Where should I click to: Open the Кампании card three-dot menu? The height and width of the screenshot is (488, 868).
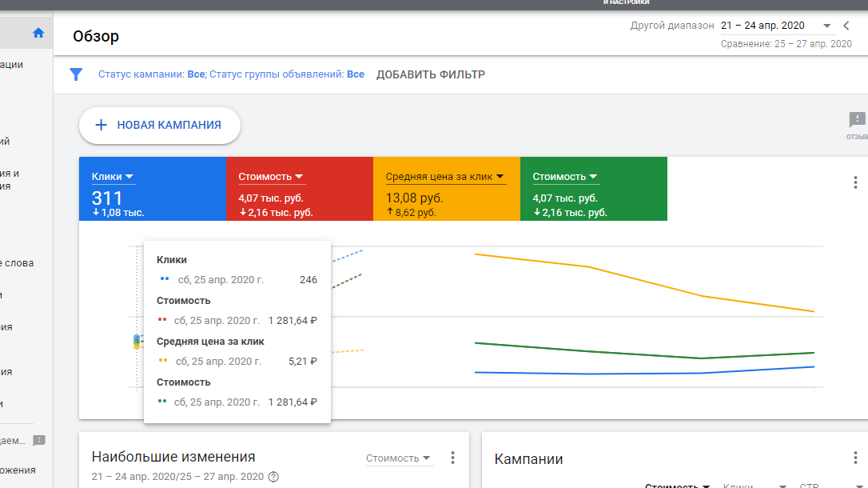(855, 458)
